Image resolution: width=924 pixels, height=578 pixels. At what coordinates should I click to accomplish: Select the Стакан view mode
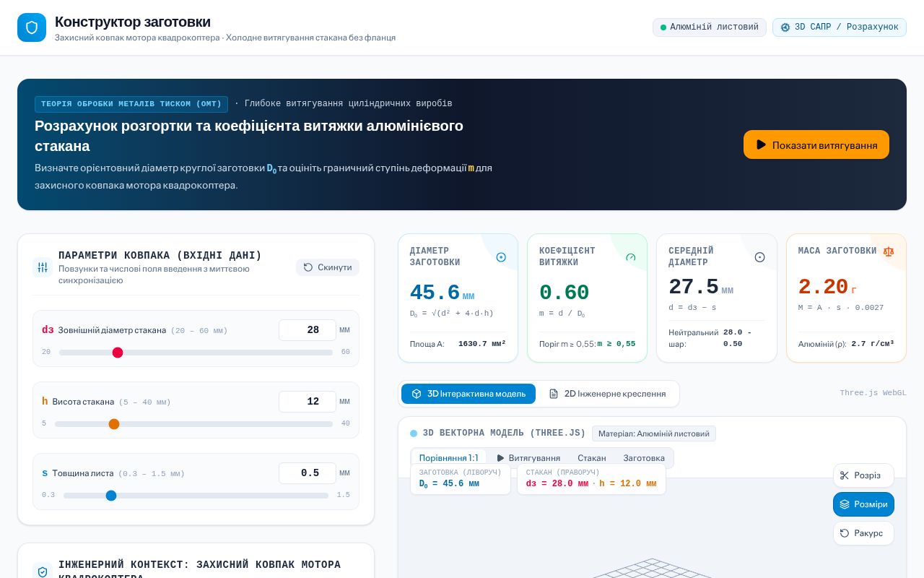point(592,458)
